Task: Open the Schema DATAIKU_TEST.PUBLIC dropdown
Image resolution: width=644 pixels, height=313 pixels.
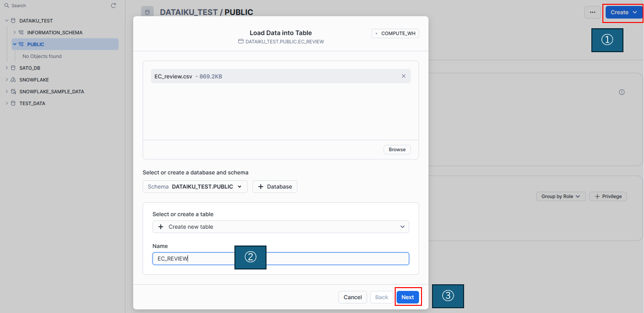Action: coord(195,187)
